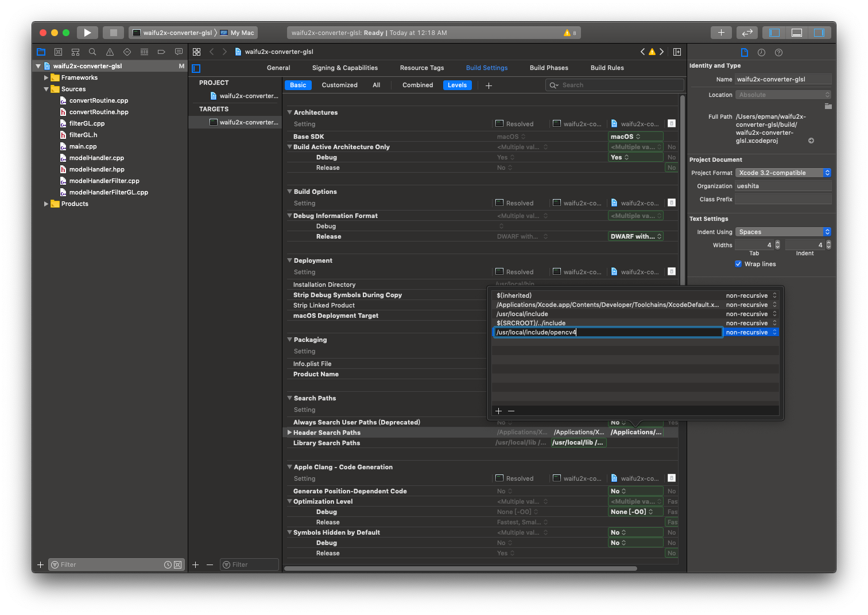
Task: Toggle the Wrap lines checkbox
Action: click(x=738, y=264)
